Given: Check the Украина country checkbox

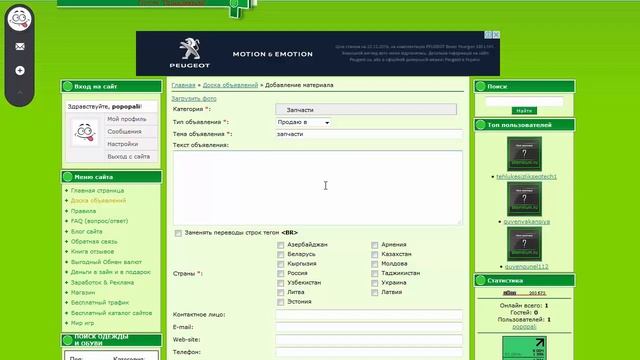Looking at the screenshot, I should pos(375,283).
